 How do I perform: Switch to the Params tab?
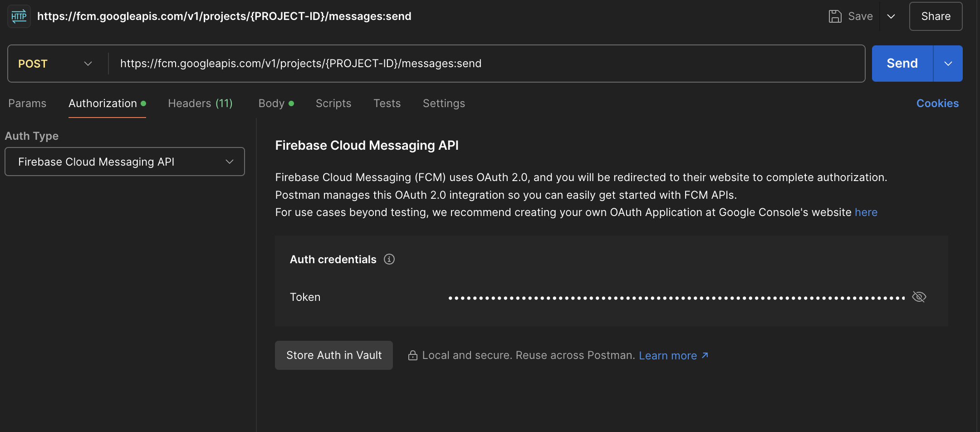(27, 103)
